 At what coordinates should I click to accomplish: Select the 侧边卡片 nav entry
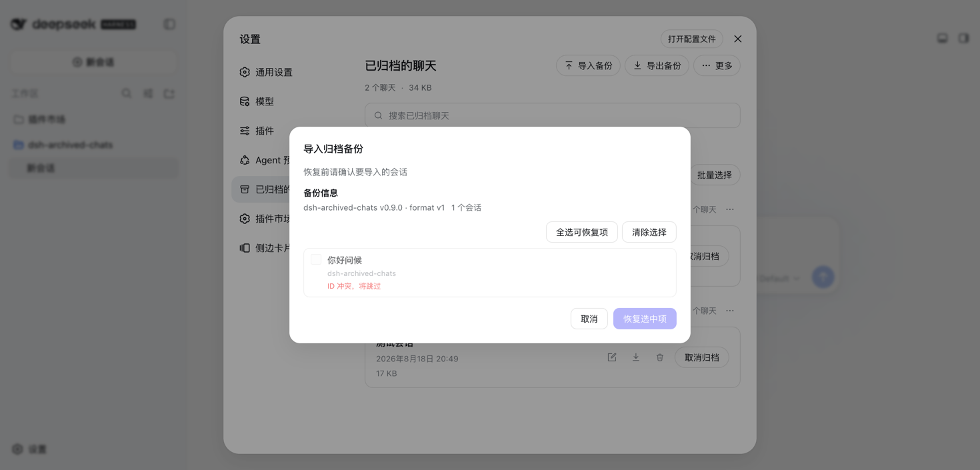click(265, 248)
